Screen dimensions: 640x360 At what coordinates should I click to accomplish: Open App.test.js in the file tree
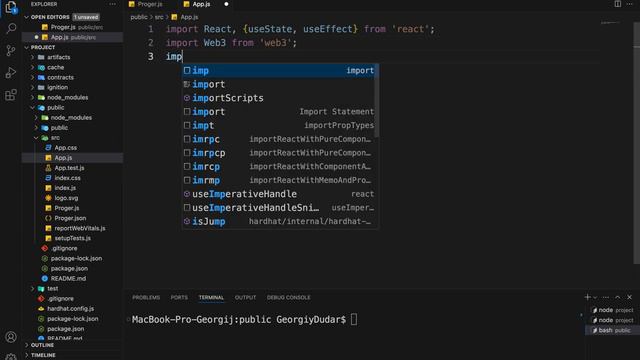coord(69,168)
